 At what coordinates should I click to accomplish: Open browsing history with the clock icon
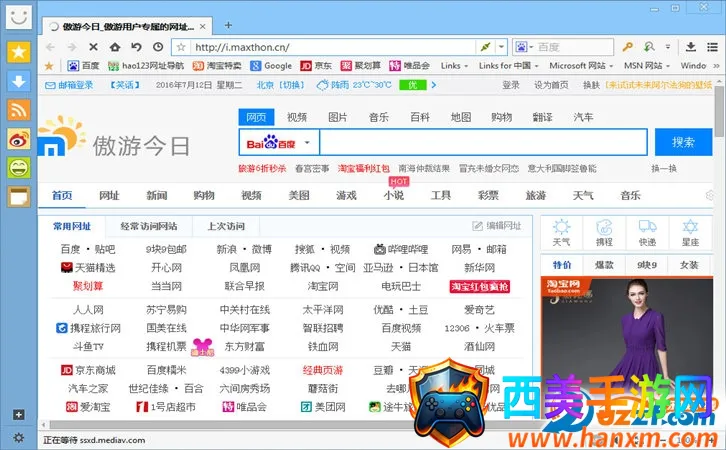[158, 47]
